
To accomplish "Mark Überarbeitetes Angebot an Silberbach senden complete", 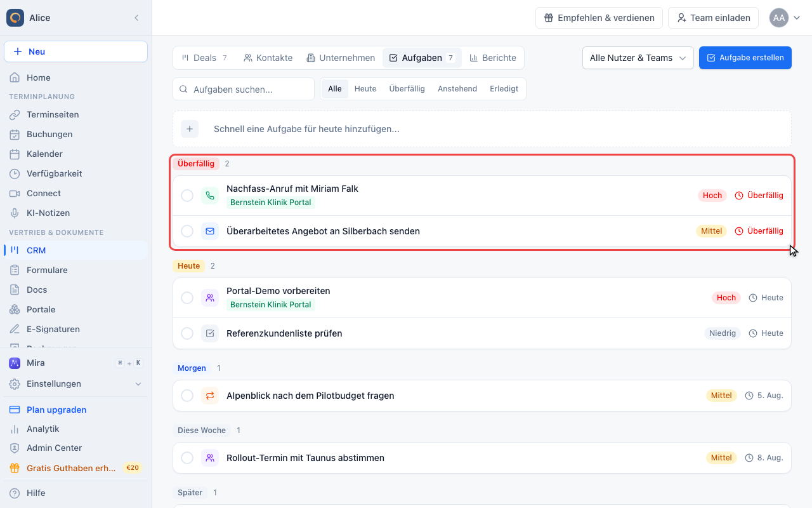I will (x=187, y=231).
